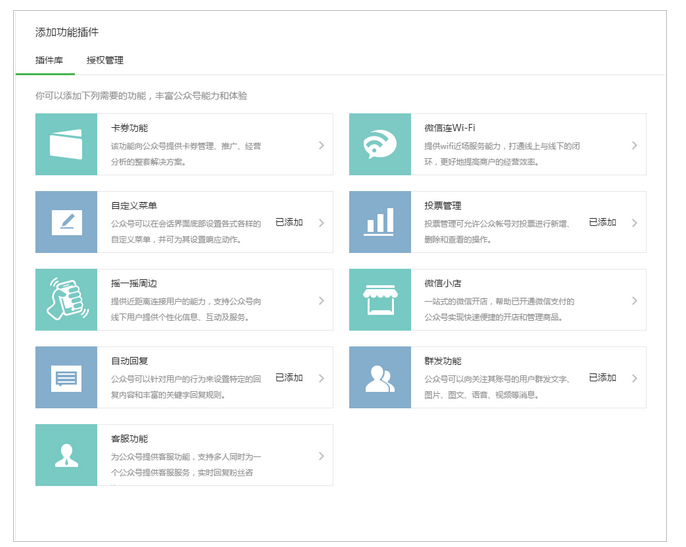
Task: Expand the 摇一摇周边 chevron arrow
Action: click(x=321, y=300)
